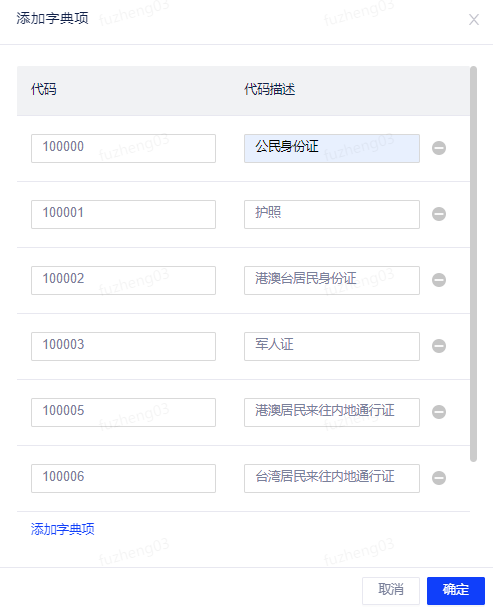Delete the 港澳台居民身份证 entry via minus icon
The image size is (493, 611).
click(439, 280)
